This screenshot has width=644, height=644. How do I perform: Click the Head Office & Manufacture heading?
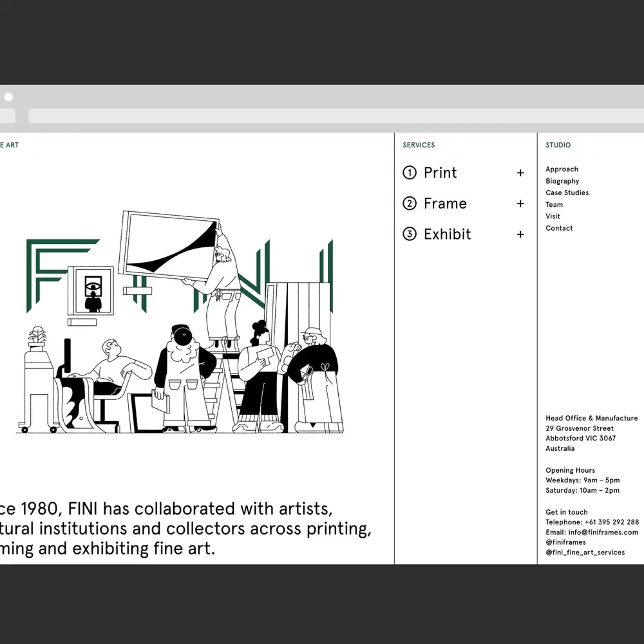[591, 418]
